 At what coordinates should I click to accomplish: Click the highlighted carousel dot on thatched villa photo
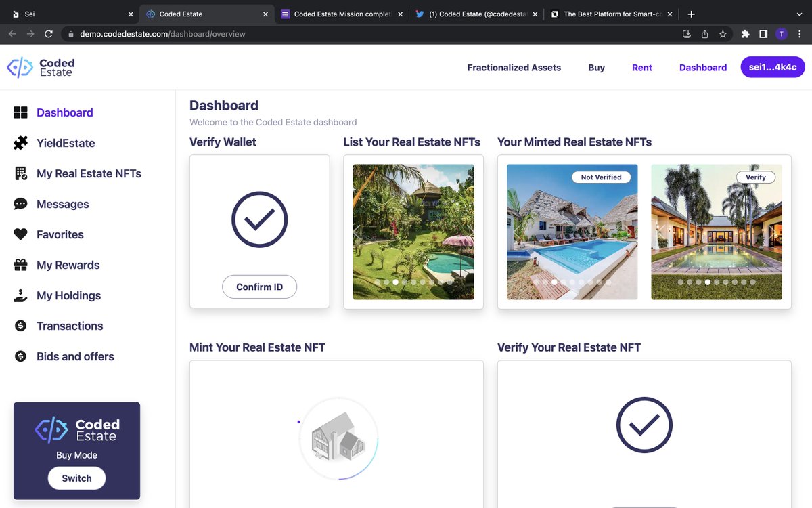(554, 282)
